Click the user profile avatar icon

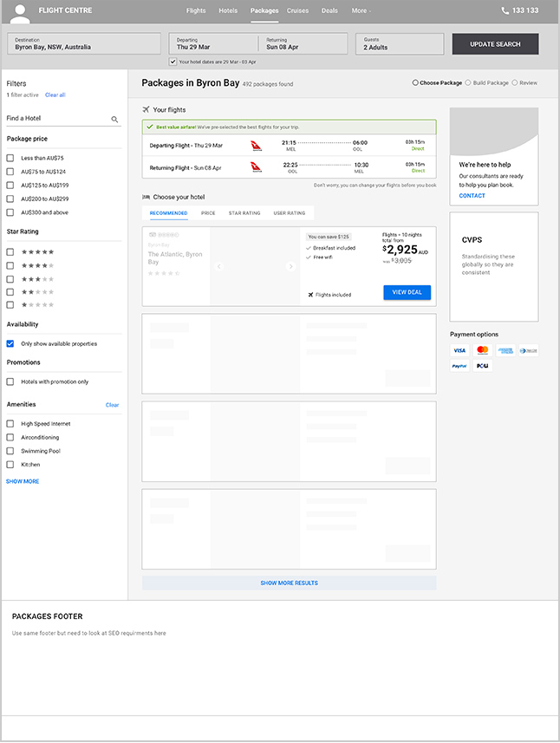point(20,14)
